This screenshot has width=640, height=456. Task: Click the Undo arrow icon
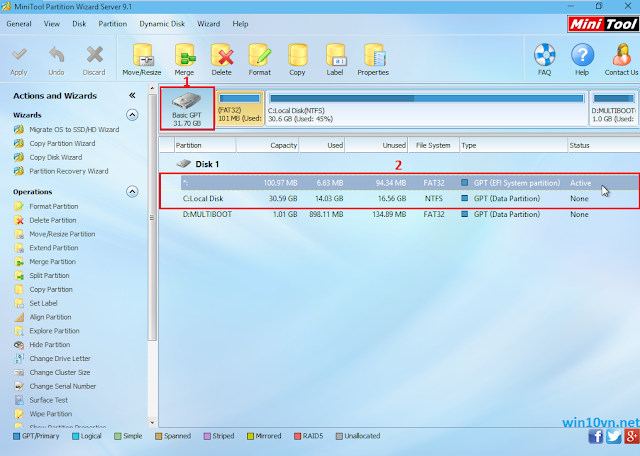pos(56,55)
